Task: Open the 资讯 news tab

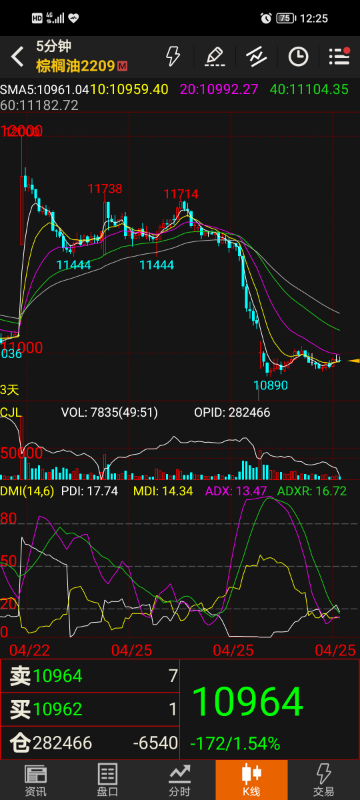Action: pos(36,780)
